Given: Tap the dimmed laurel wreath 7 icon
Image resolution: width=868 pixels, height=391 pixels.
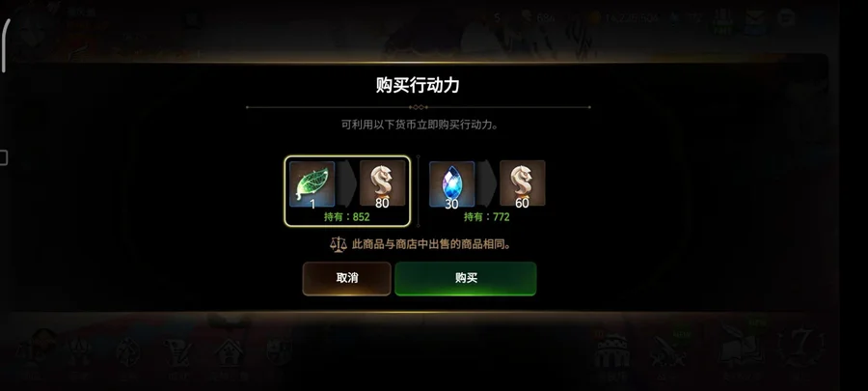Looking at the screenshot, I should tap(801, 348).
